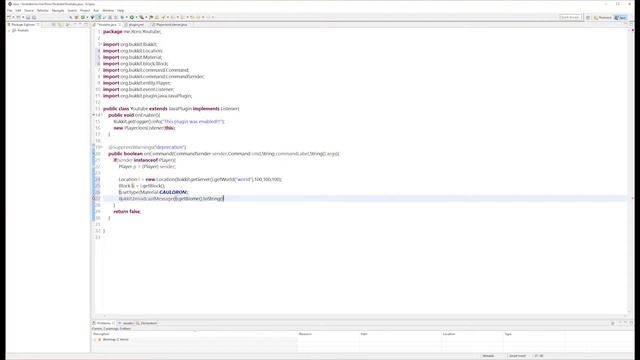Click the Save All toolbar icon

(34, 18)
